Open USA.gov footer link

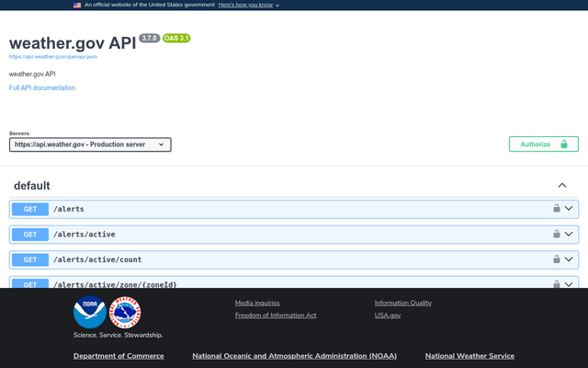tap(388, 316)
